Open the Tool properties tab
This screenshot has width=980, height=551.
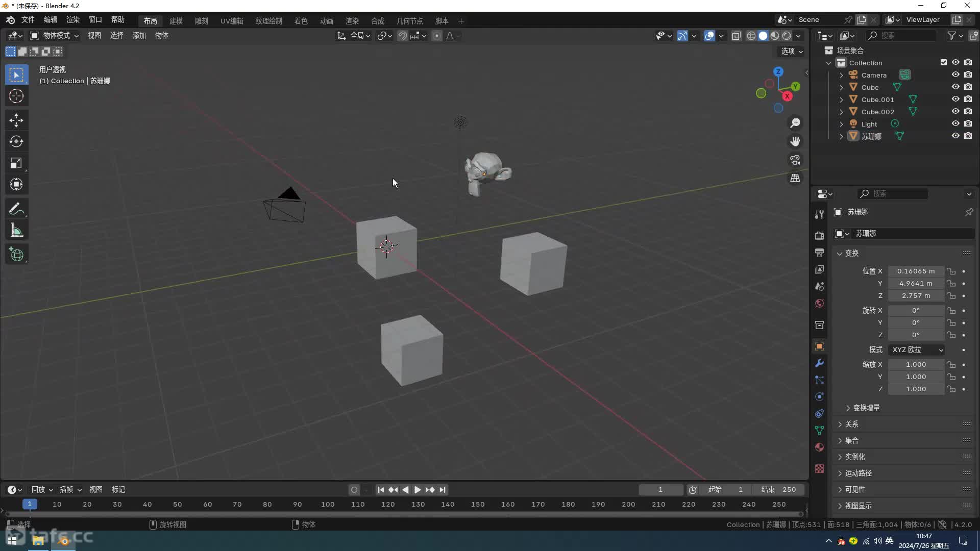(x=819, y=214)
